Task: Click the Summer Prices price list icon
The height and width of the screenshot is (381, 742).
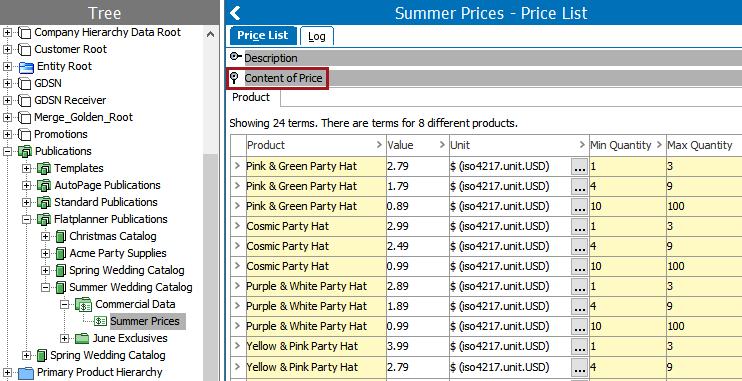Action: tap(100, 321)
